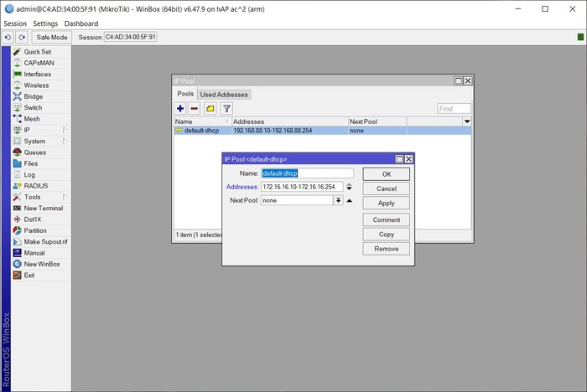Viewport: 587px width, 392px height.
Task: Sort by the Addresses column header
Action: click(x=290, y=121)
